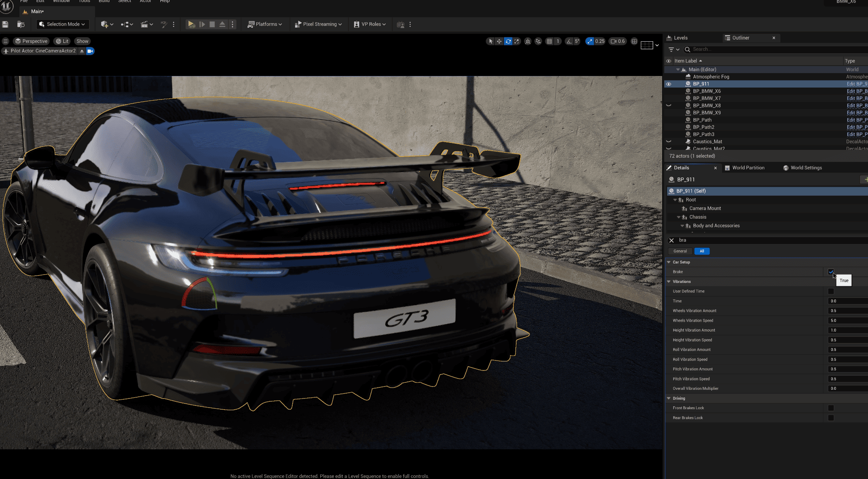The image size is (868, 479).
Task: Toggle scale snapping icon
Action: pyautogui.click(x=590, y=41)
